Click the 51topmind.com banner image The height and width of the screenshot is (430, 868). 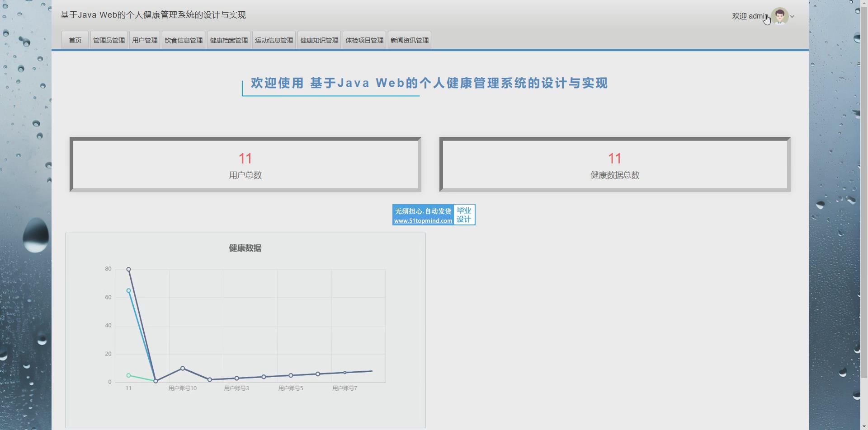pos(434,215)
